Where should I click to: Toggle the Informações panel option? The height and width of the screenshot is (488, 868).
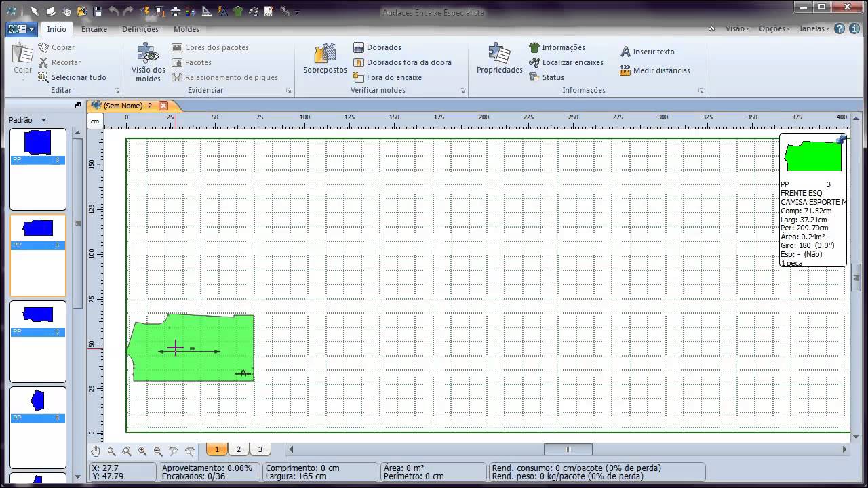[x=557, y=47]
